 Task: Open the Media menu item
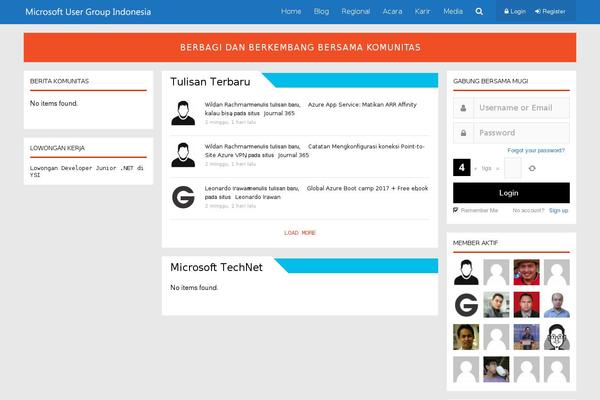[x=453, y=11]
